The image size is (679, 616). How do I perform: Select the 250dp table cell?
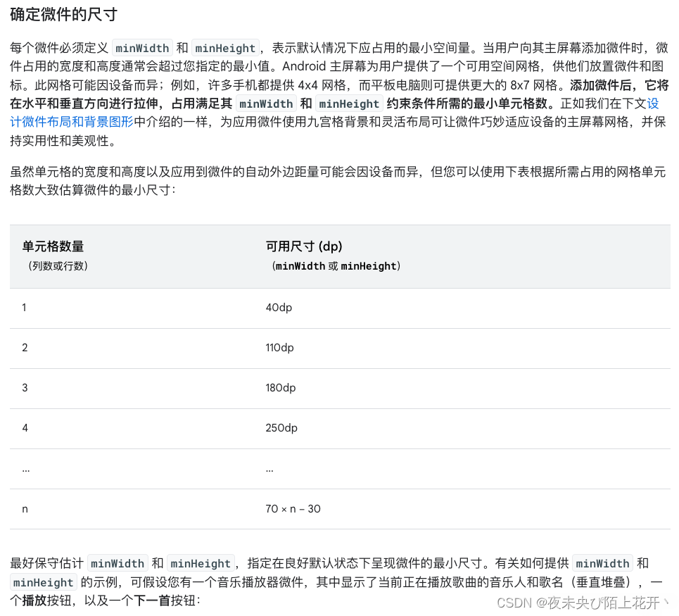(281, 428)
